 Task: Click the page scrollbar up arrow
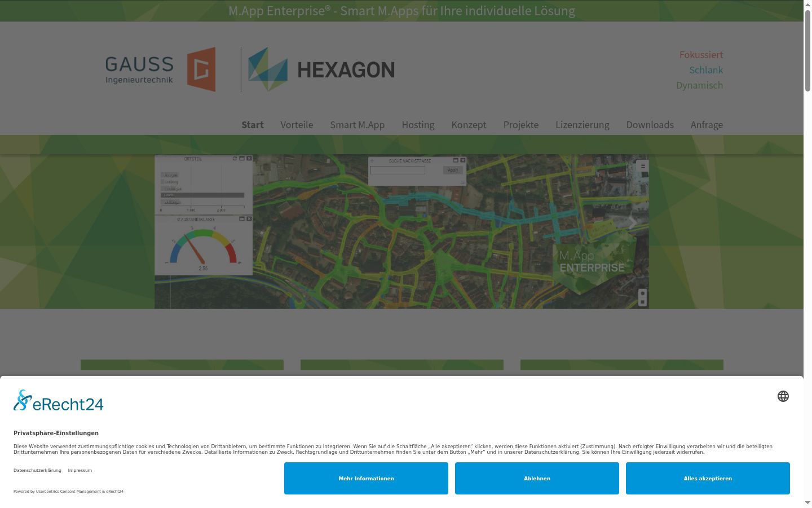[x=807, y=4]
